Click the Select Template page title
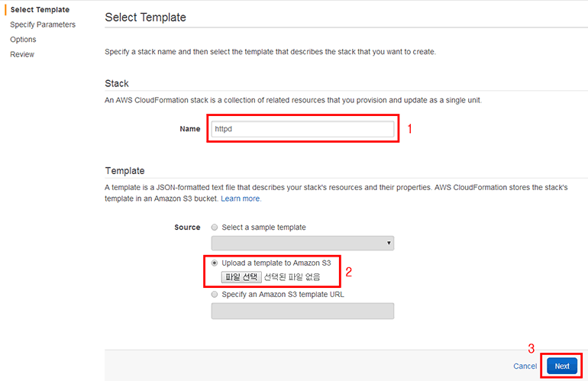The image size is (588, 381). coord(145,17)
